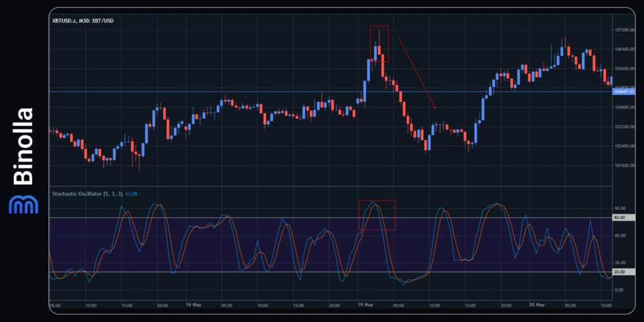
Task: Click the 60.00 stochastic axis label
Action: 620,236
